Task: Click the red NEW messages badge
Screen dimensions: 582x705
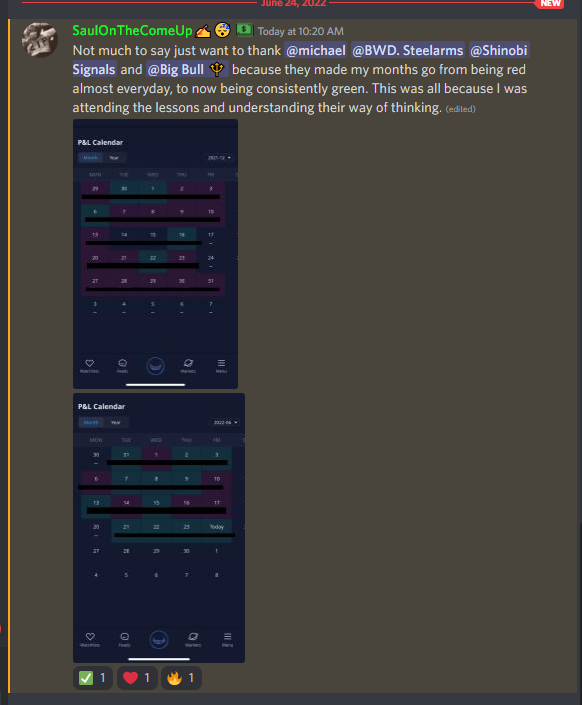Action: point(550,4)
